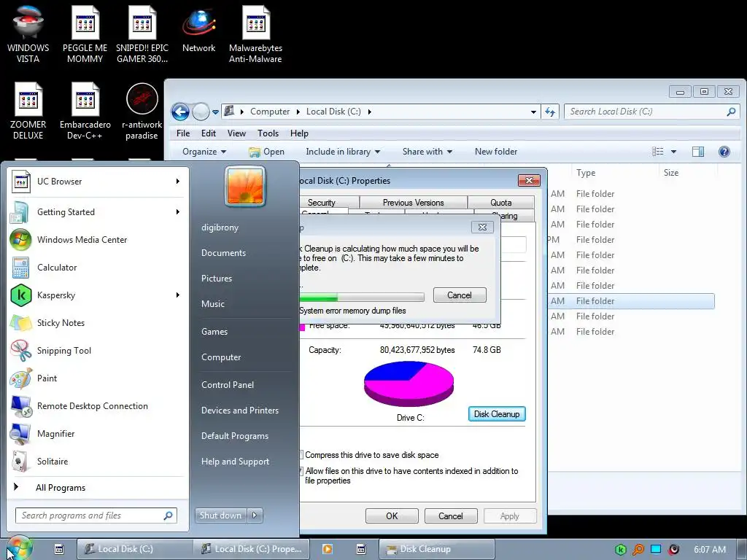Open the WINDOWS VISTA desktop icon
747x560 pixels.
28,34
